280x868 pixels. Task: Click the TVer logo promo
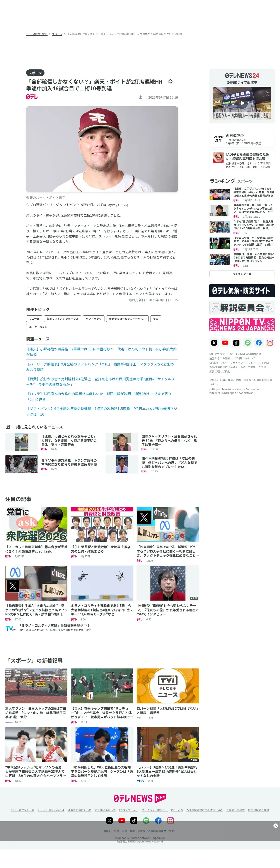pos(10,629)
